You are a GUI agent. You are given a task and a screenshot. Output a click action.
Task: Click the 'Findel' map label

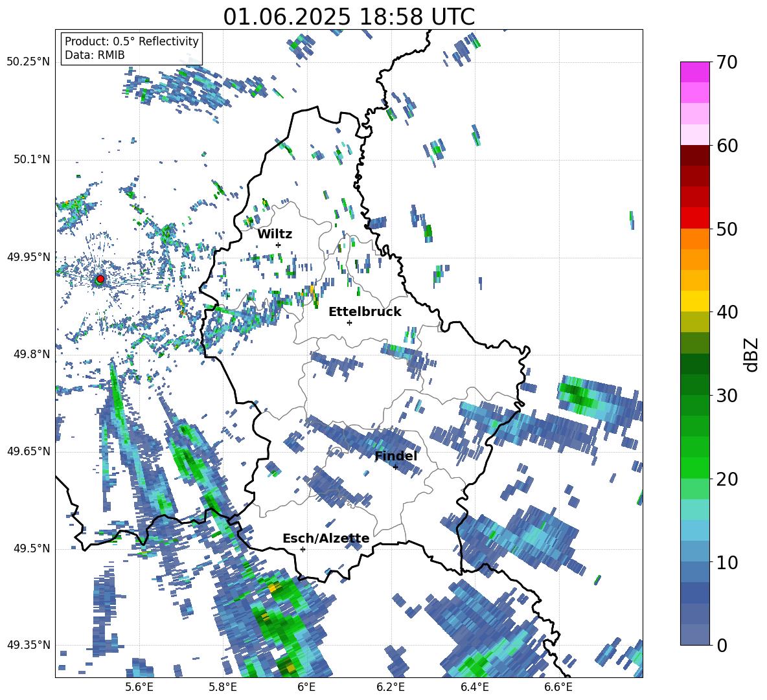396,456
